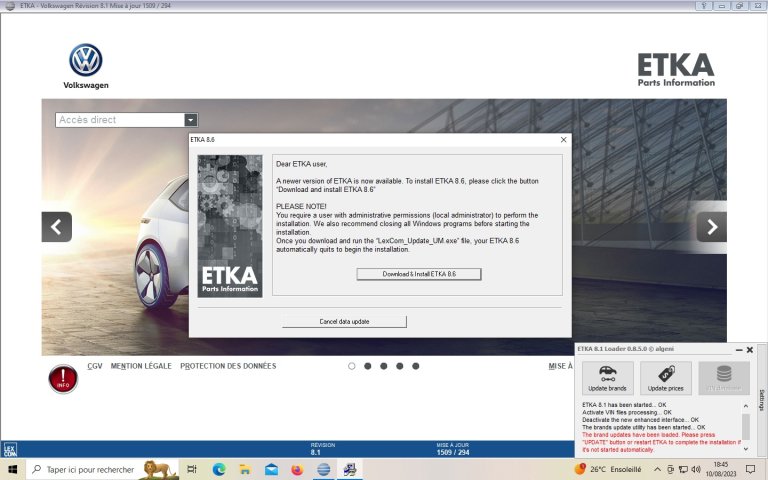Click the network tray icon

pos(683,469)
